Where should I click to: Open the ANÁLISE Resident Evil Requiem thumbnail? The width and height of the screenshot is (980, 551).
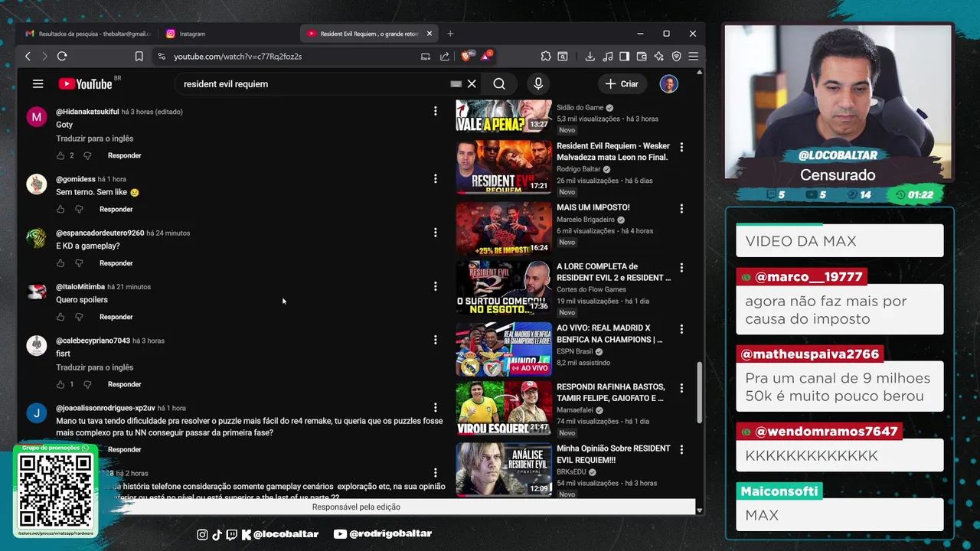click(504, 470)
